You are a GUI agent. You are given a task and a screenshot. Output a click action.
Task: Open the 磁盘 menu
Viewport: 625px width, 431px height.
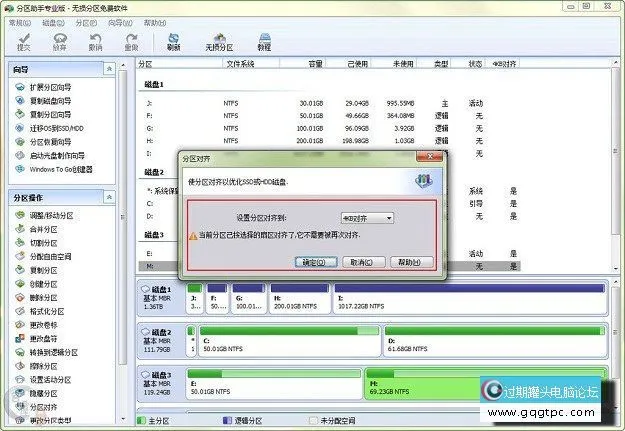(51, 21)
